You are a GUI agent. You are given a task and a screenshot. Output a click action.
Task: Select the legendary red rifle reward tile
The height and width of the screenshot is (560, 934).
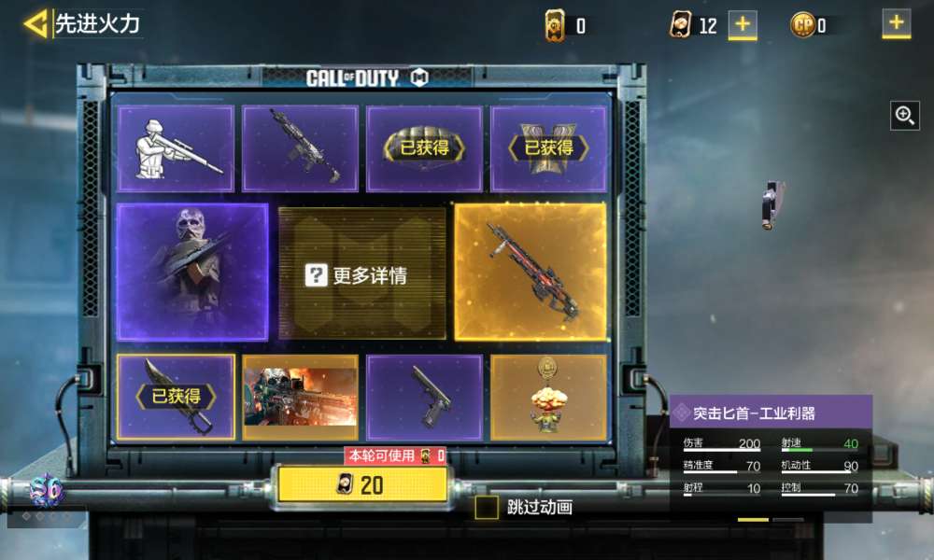[x=531, y=272]
